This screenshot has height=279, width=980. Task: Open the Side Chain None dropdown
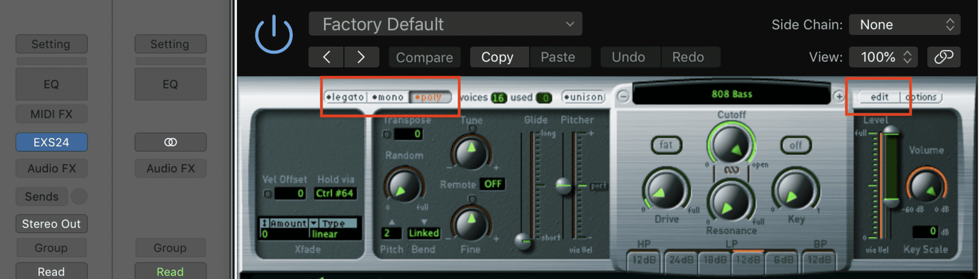coord(905,25)
